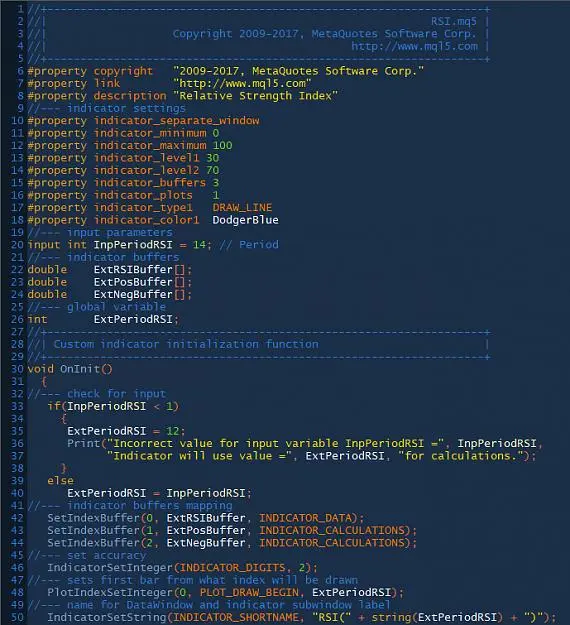The height and width of the screenshot is (625, 570).
Task: Click PLOT_DRAW_BEGIN constant on line 48
Action: pos(249,593)
